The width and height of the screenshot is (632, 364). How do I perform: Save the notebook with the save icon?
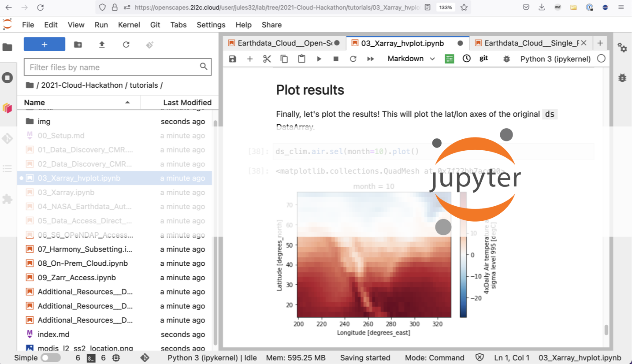(233, 58)
